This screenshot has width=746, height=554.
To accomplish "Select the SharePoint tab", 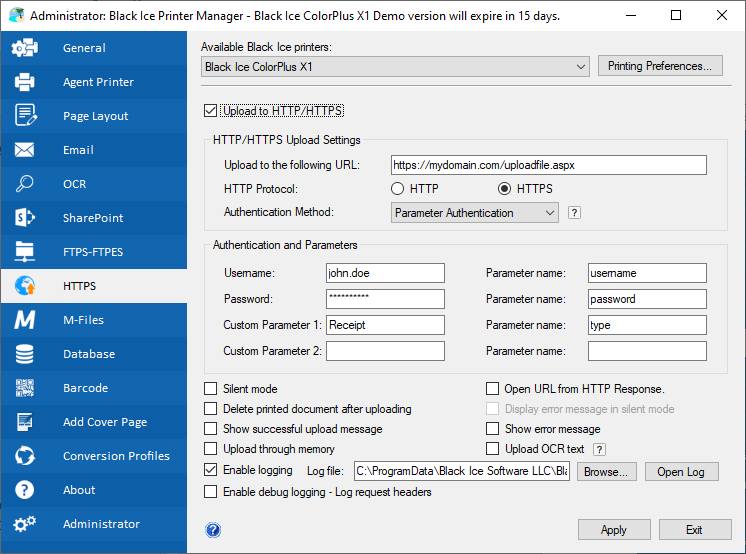I will [x=94, y=218].
